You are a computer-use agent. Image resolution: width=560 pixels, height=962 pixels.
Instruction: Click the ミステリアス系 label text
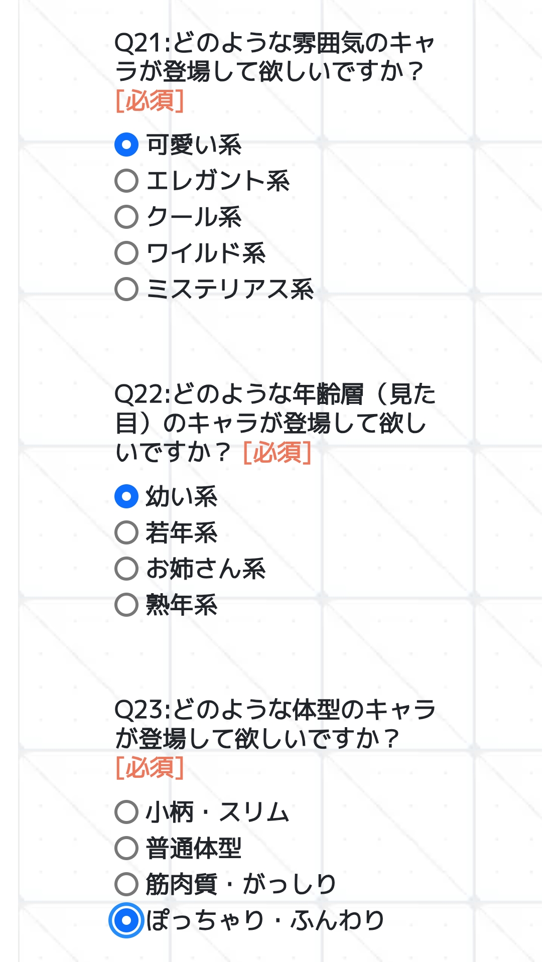click(x=230, y=290)
